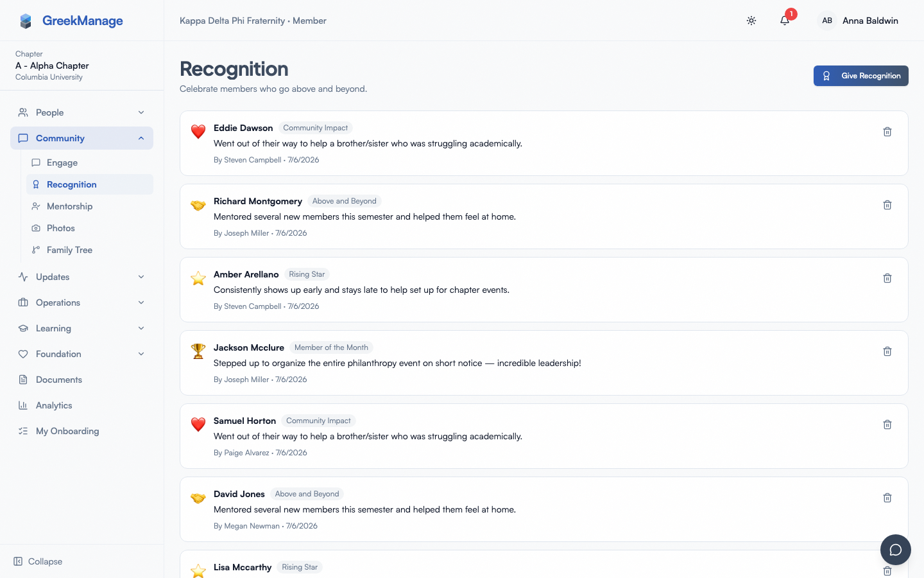Click the GreekManage logo

pyautogui.click(x=71, y=21)
